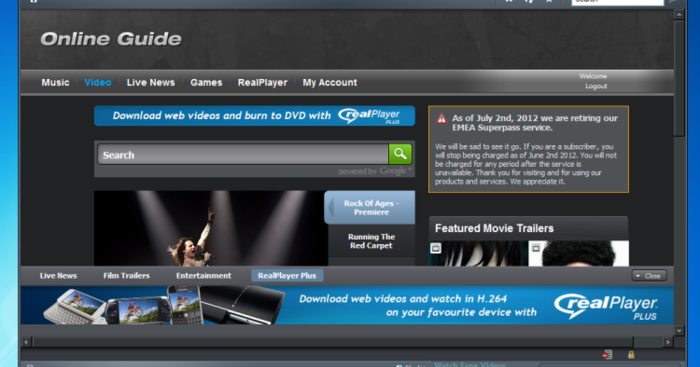Click the Online Guide logo

(111, 39)
